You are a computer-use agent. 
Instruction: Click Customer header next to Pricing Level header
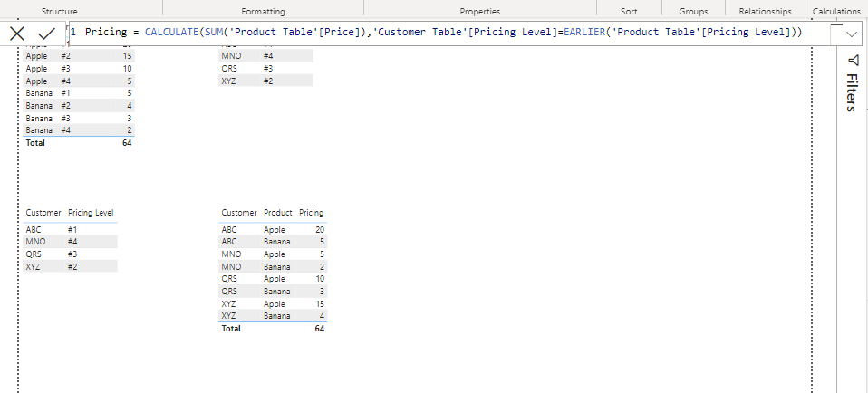[43, 213]
